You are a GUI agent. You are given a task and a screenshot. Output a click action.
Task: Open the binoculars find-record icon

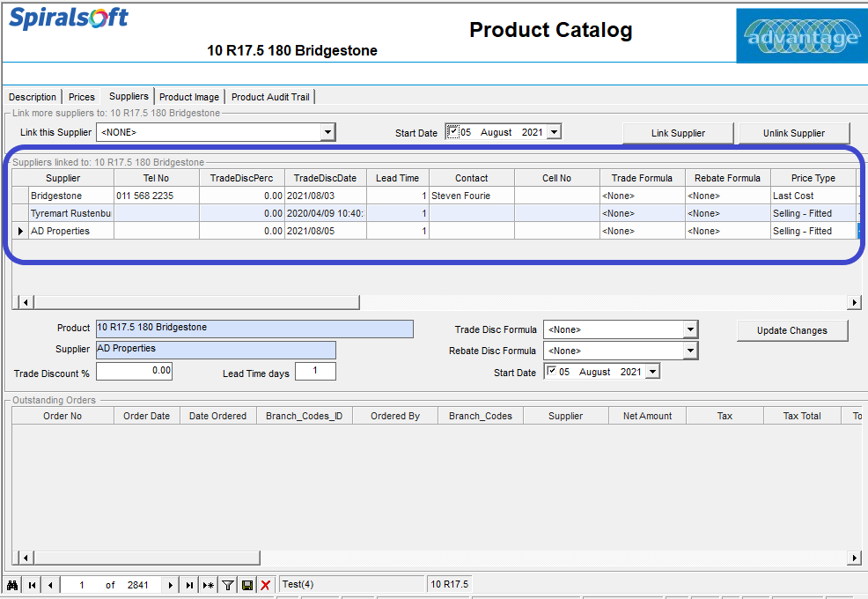click(x=12, y=585)
